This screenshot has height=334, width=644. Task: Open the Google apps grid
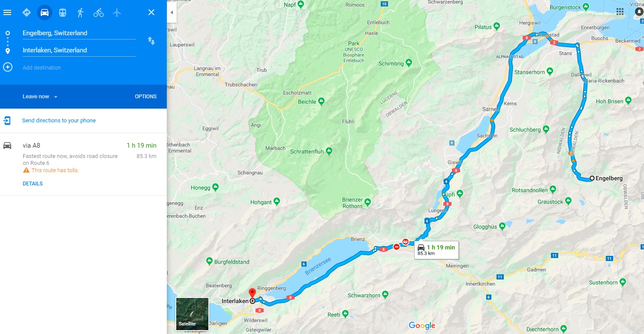point(620,11)
